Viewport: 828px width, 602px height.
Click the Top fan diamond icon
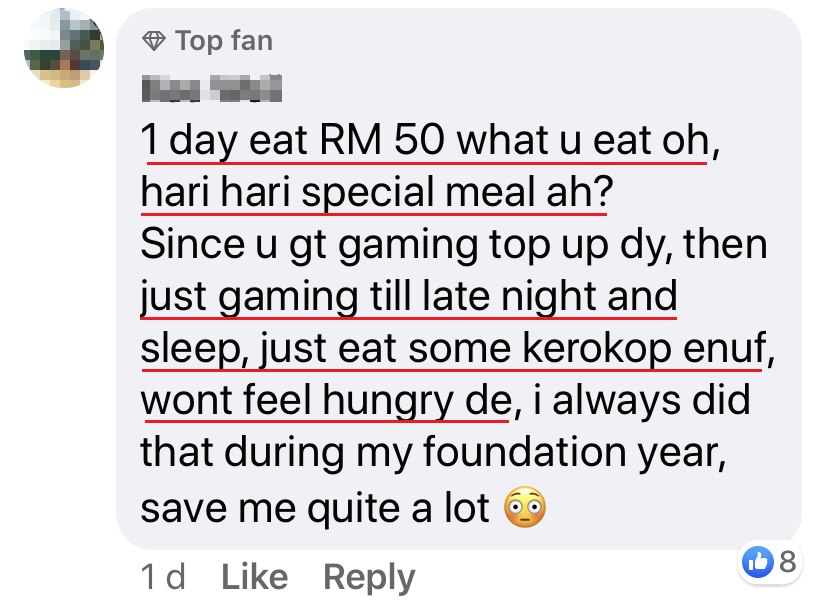(x=153, y=41)
